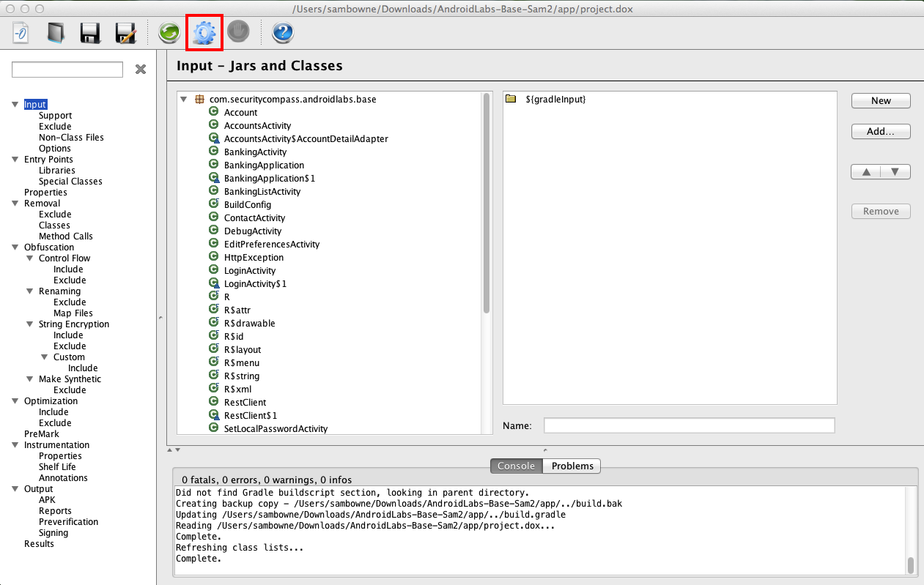This screenshot has height=585, width=924.
Task: Click the navigation tree search field
Action: [67, 70]
